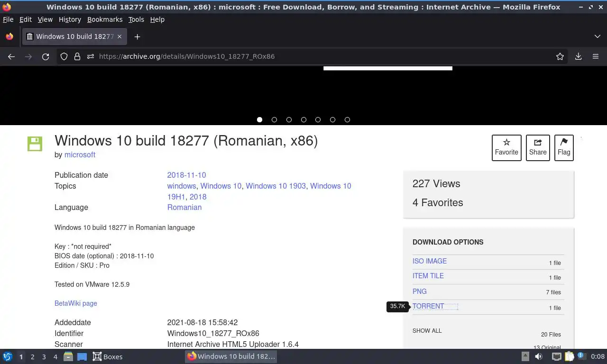
Task: Open the Edit menu
Action: [26, 19]
